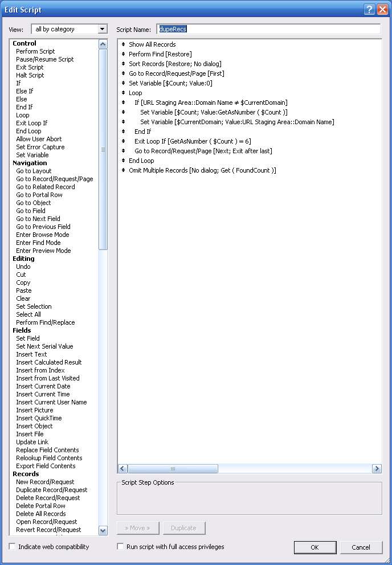Select Set Variable in the Control list
This screenshot has height=565, width=392.
(x=32, y=154)
